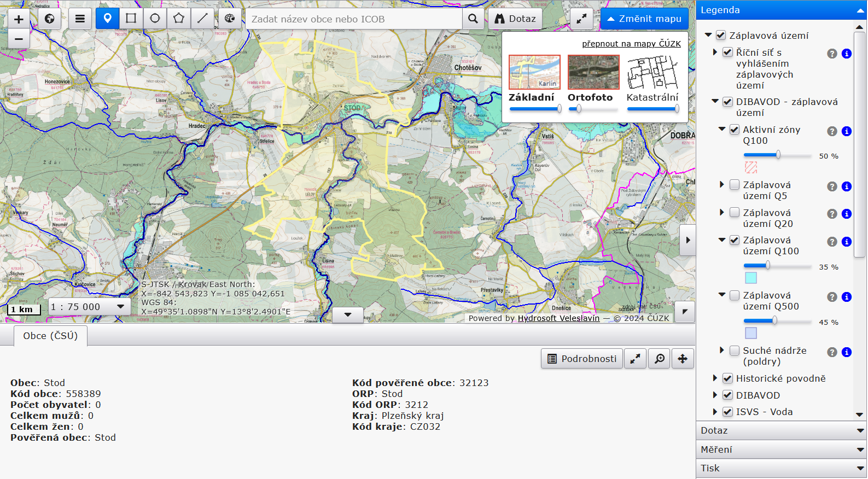
Task: Enable Záplavová území Q5 layer
Action: click(735, 185)
